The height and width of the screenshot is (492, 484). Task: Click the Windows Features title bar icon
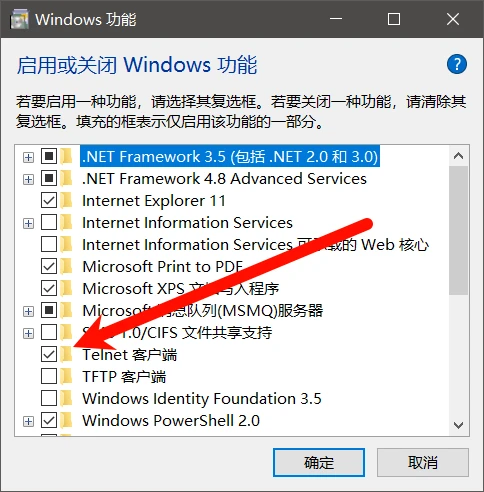(19, 20)
